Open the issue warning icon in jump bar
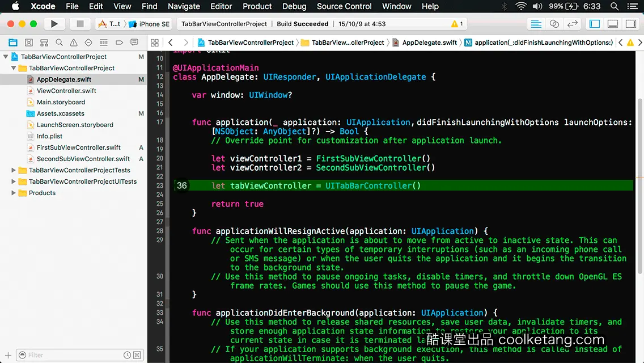Viewport: 644px width, 363px height. [x=630, y=43]
